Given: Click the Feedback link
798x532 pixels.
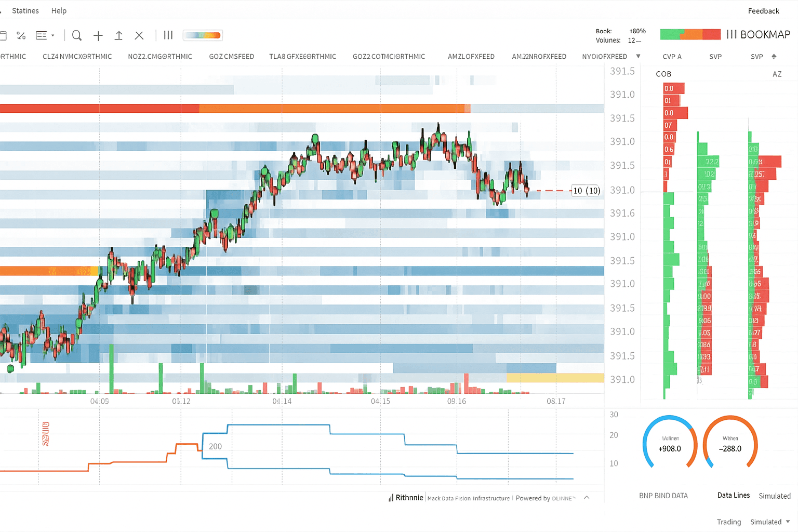Looking at the screenshot, I should [763, 11].
